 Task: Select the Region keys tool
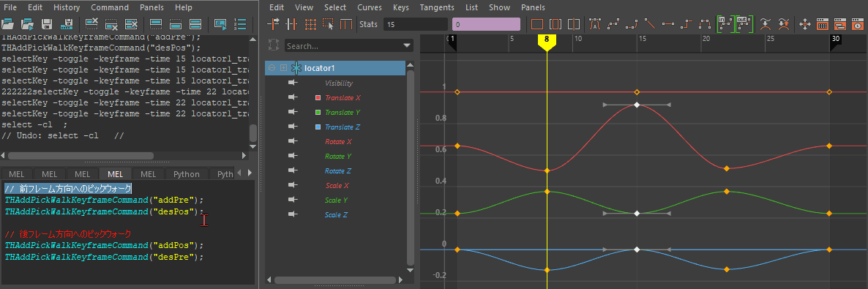(x=329, y=24)
